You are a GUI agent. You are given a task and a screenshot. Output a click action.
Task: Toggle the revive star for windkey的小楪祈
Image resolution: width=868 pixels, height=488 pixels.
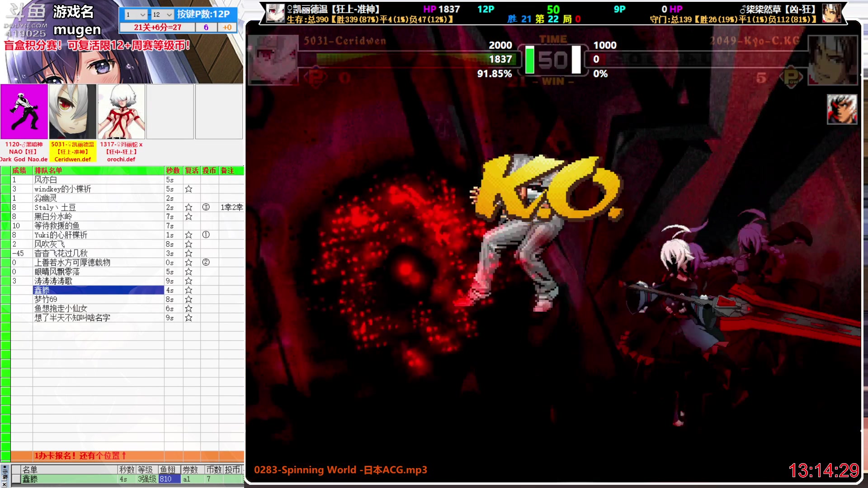189,189
